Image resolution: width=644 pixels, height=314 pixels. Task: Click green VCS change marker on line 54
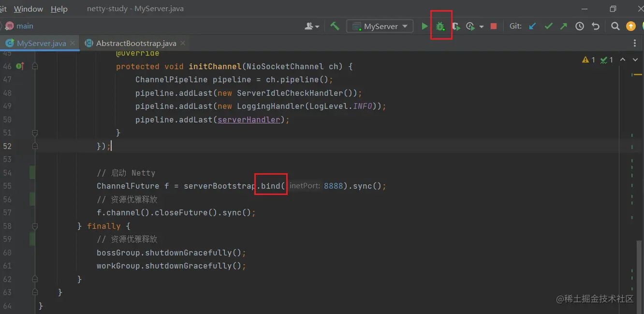(x=32, y=173)
